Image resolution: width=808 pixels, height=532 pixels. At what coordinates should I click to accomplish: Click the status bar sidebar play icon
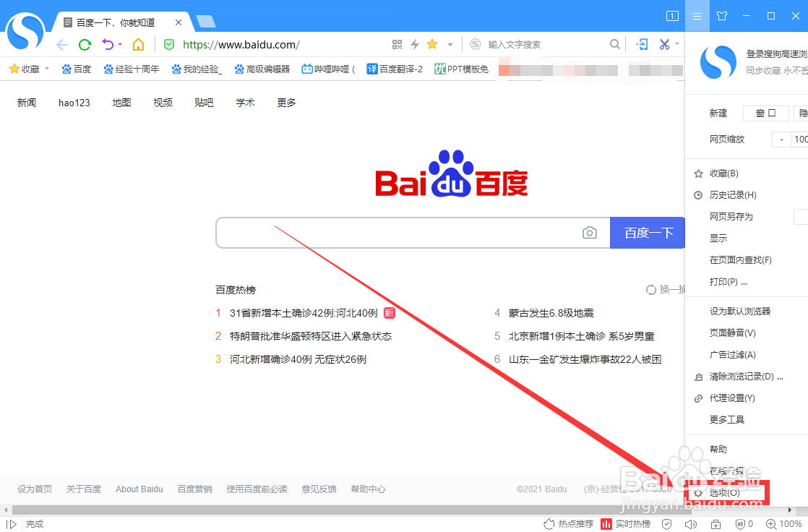pos(11,524)
